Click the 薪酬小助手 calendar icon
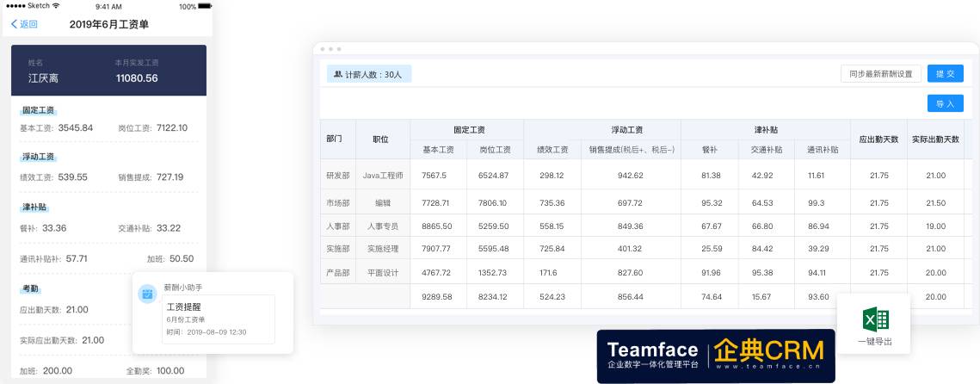This screenshot has width=980, height=384. [x=147, y=294]
